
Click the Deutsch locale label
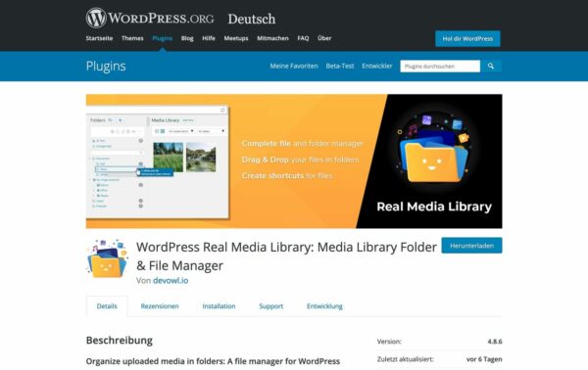point(252,19)
